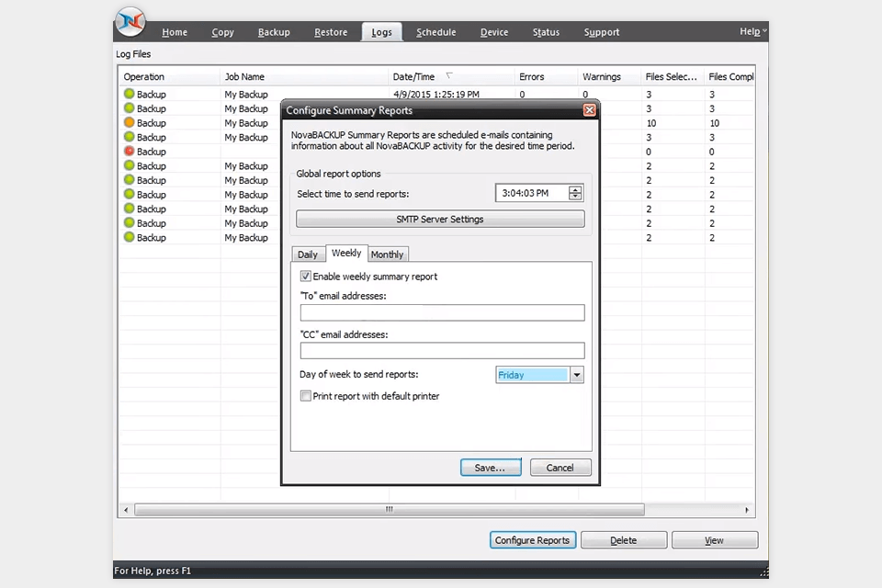Click the SMTP Server Settings button
Screen dimensions: 882x588
coord(439,219)
